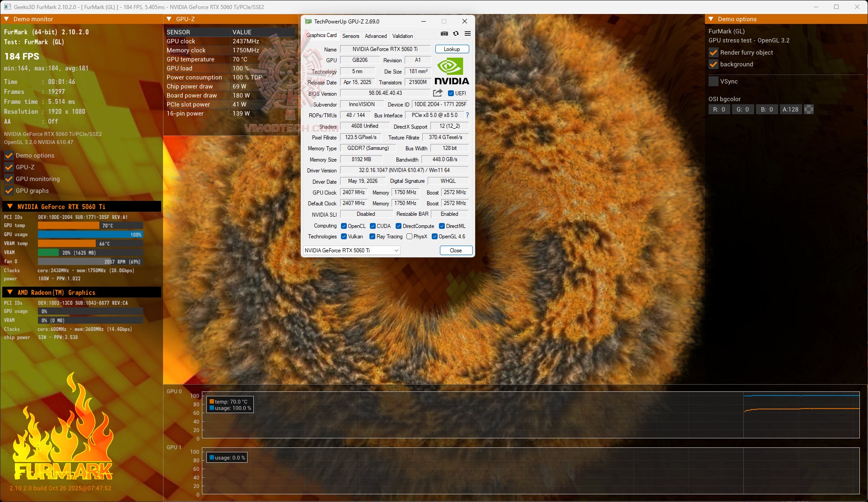Screen dimensions: 868x502
Task: Toggle the GPU monitoring checkbox
Action: coord(9,179)
